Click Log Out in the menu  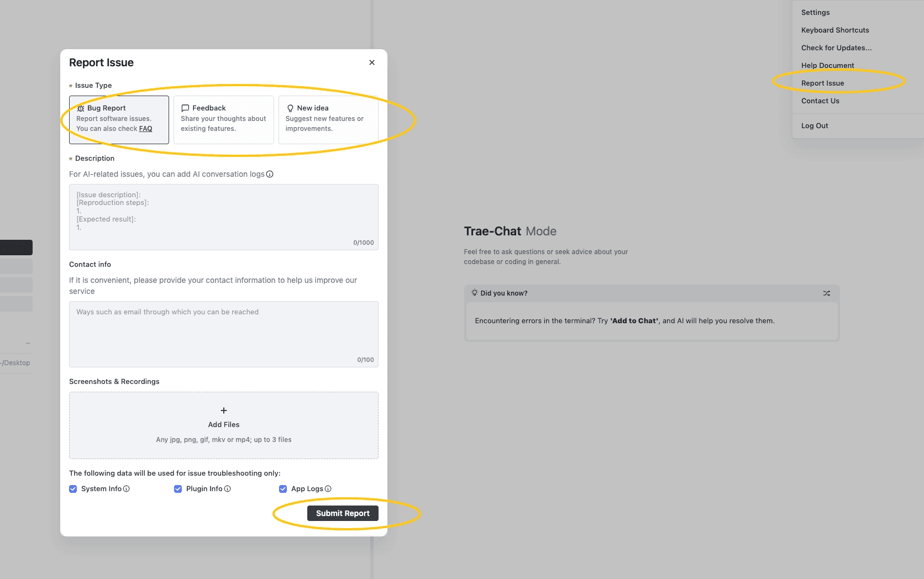[815, 125]
